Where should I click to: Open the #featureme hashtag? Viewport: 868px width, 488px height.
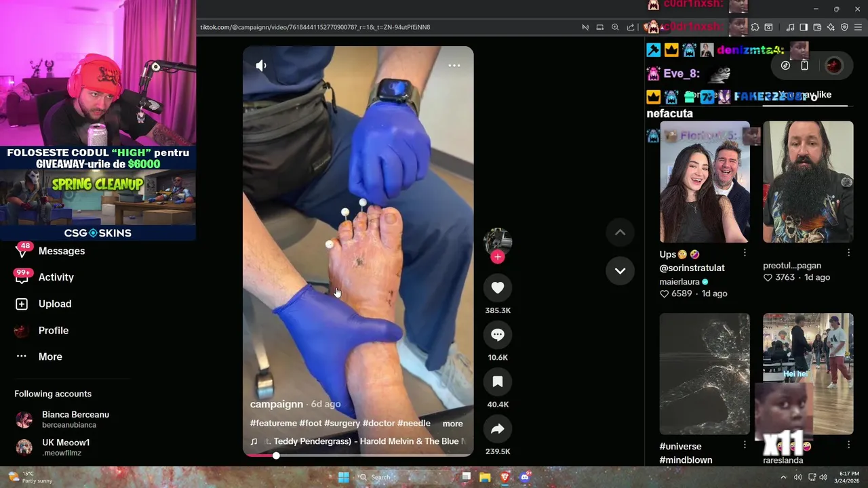pos(273,423)
